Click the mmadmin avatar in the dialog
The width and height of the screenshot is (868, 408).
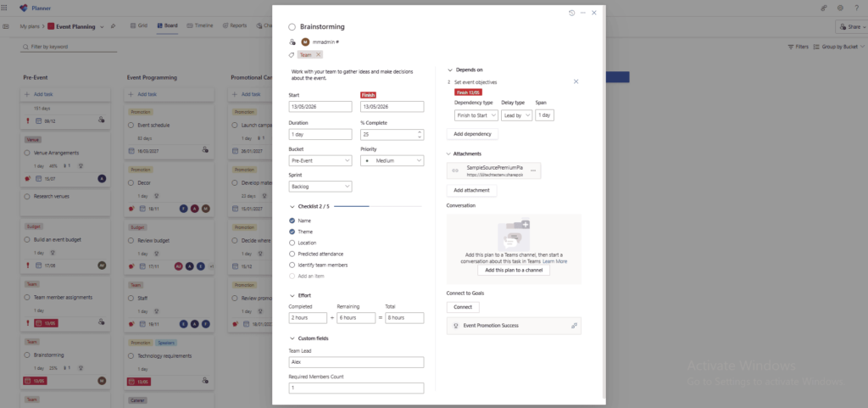[305, 42]
